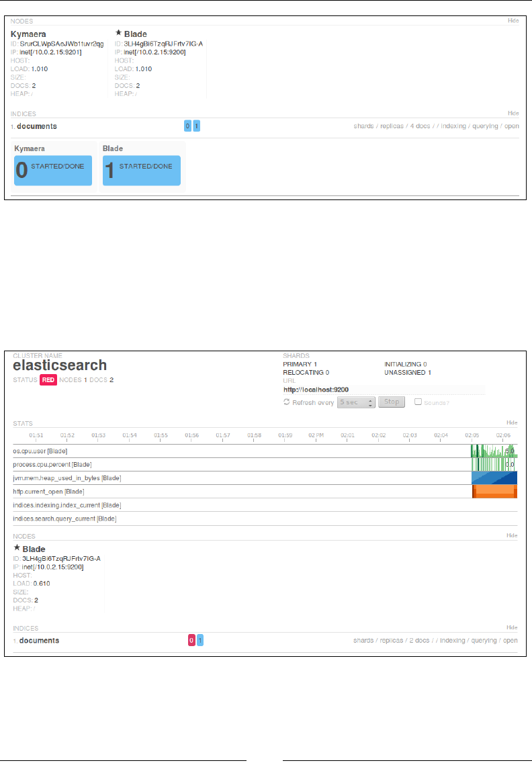532x767 pixels.
Task: Select the Kymaera node name
Action: [x=28, y=34]
